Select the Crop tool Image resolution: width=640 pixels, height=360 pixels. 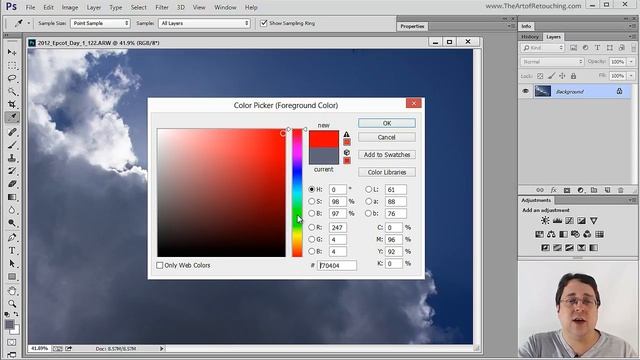click(x=12, y=104)
